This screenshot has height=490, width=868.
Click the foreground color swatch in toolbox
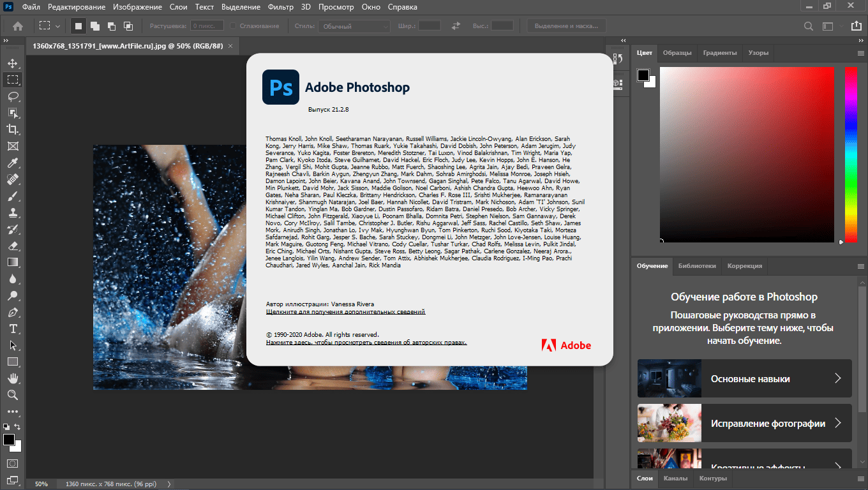coord(9,440)
